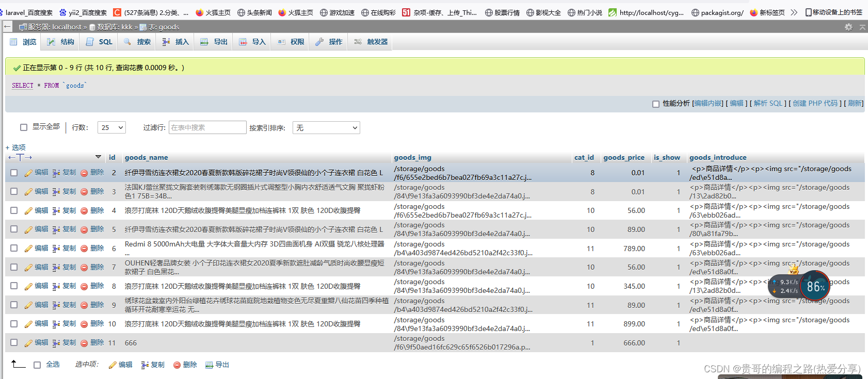Click the 解析 SQL link
This screenshot has height=379, width=868.
click(x=768, y=104)
